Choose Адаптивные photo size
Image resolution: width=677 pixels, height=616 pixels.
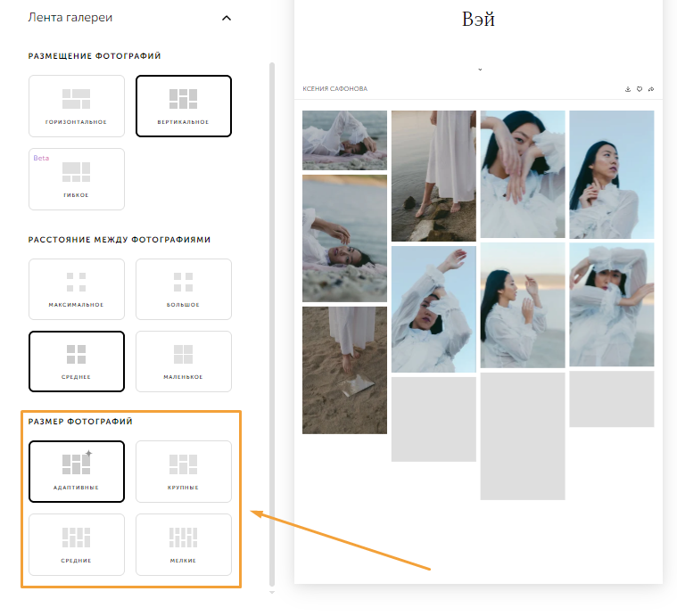click(77, 472)
